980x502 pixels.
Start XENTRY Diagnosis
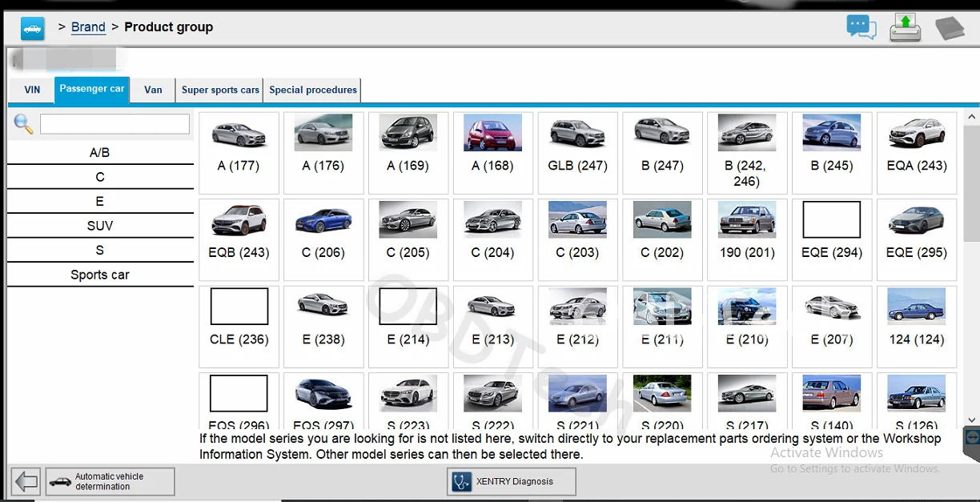[x=511, y=482]
